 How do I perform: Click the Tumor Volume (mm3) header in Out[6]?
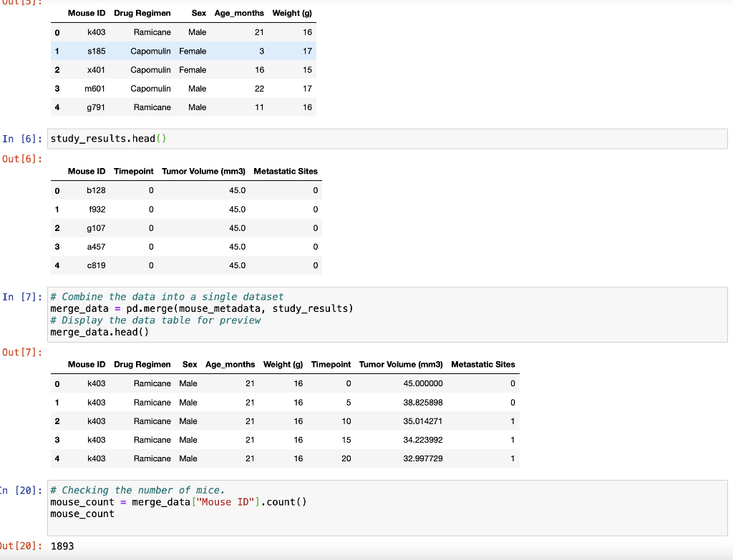click(203, 171)
